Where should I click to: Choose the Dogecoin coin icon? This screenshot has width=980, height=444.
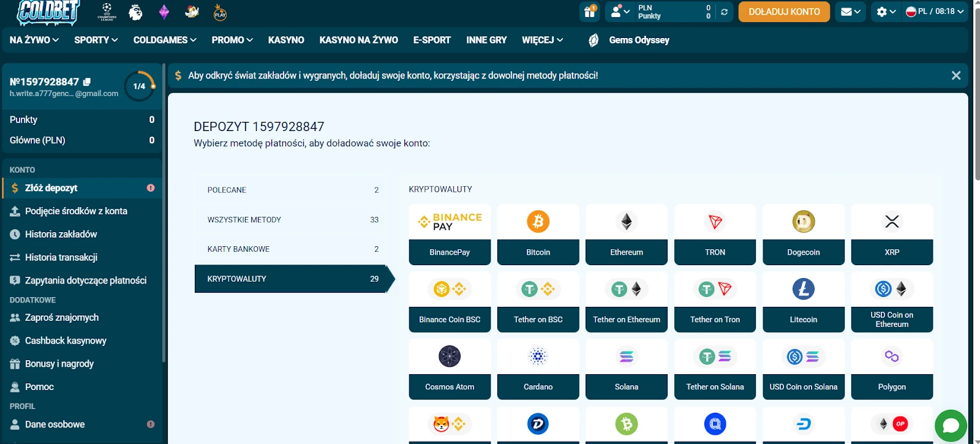click(803, 222)
